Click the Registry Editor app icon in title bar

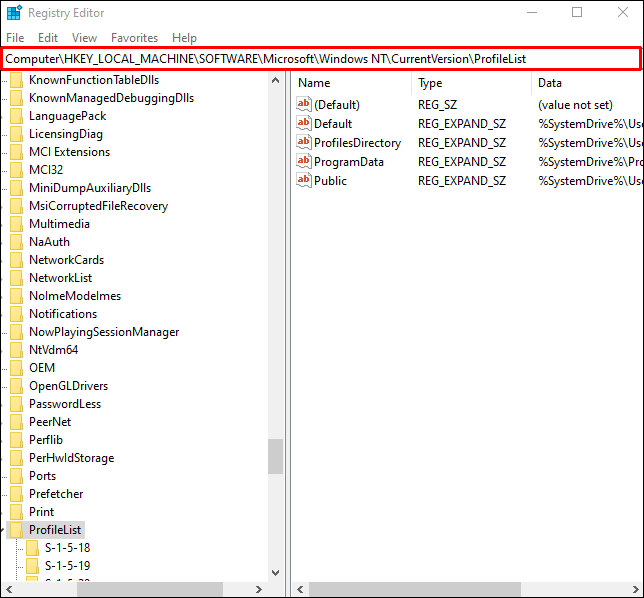pos(14,13)
